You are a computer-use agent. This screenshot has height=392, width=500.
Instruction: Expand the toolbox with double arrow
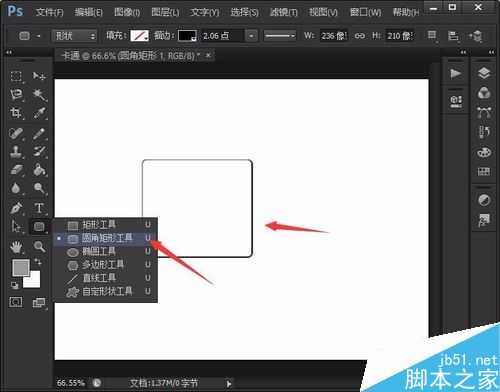point(9,52)
